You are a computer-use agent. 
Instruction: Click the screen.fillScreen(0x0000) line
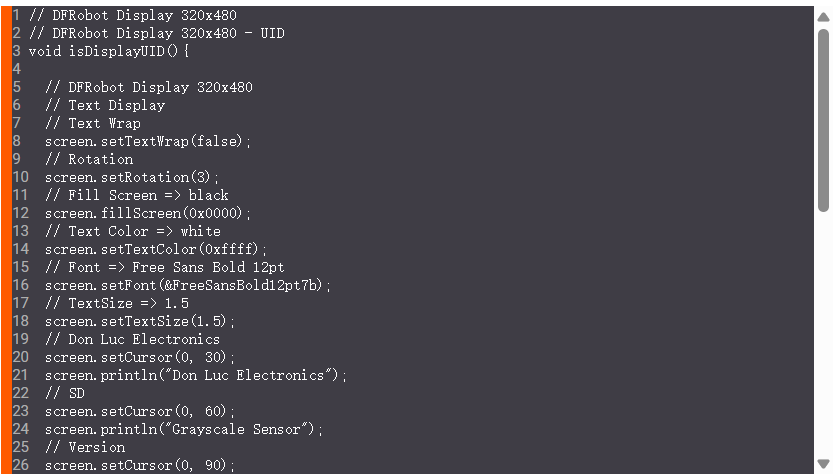(148, 213)
